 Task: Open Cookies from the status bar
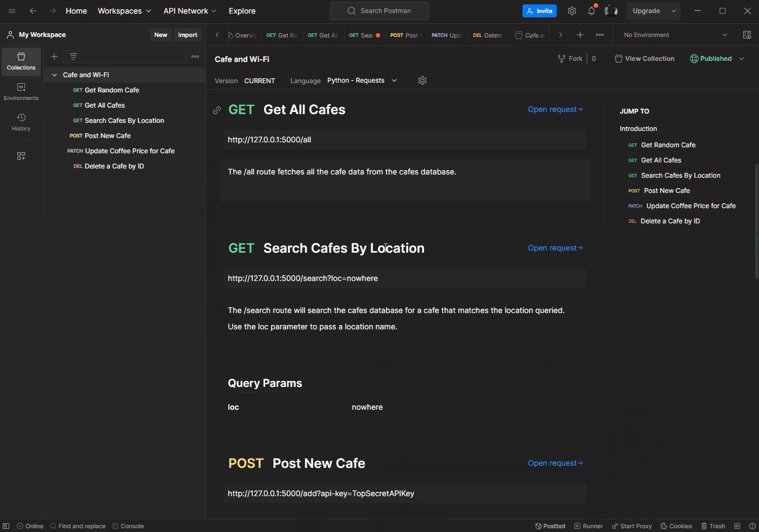tap(676, 526)
